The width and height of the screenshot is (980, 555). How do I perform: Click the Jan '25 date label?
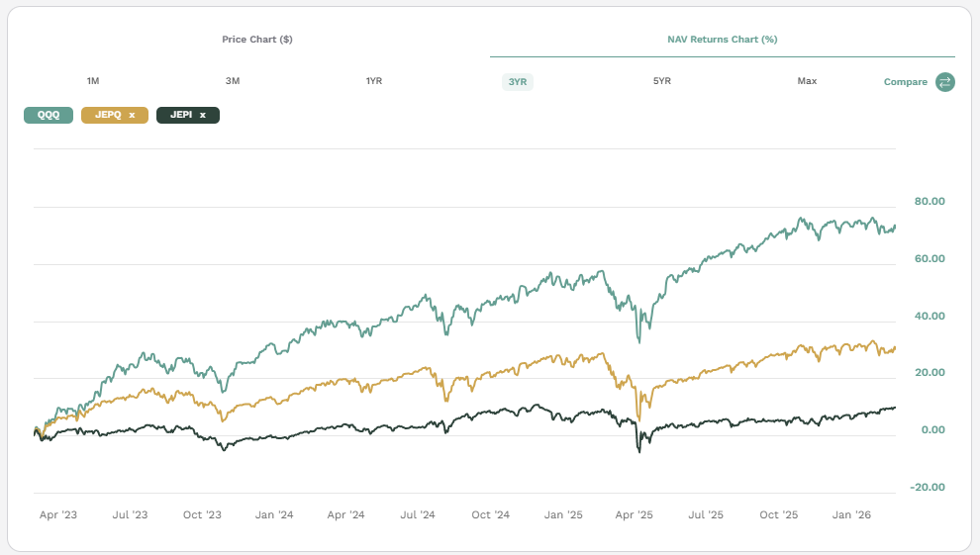click(563, 515)
